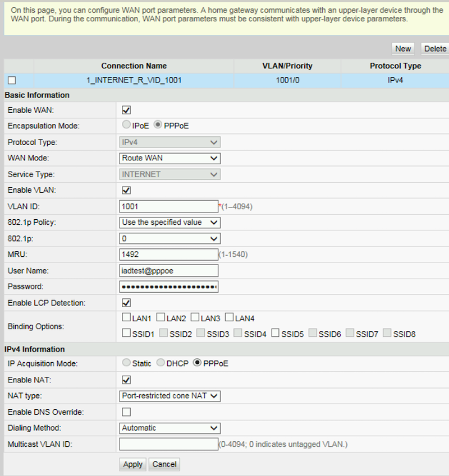
Task: Toggle the Enable NAT checkbox
Action: click(x=126, y=380)
